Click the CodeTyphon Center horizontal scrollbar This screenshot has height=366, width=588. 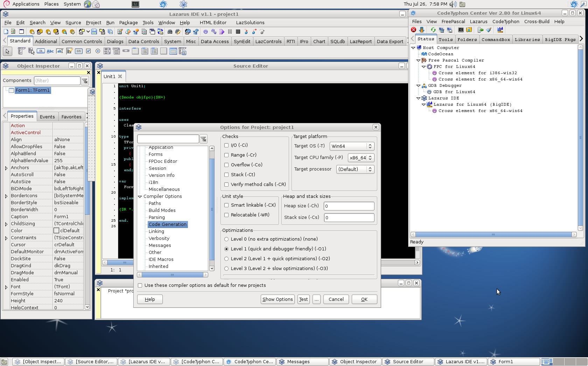click(493, 234)
